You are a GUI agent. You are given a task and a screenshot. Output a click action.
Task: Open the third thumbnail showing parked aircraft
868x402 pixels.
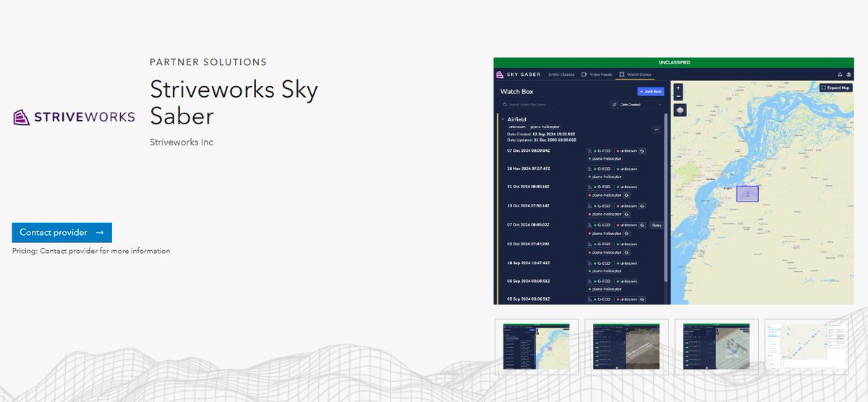716,347
